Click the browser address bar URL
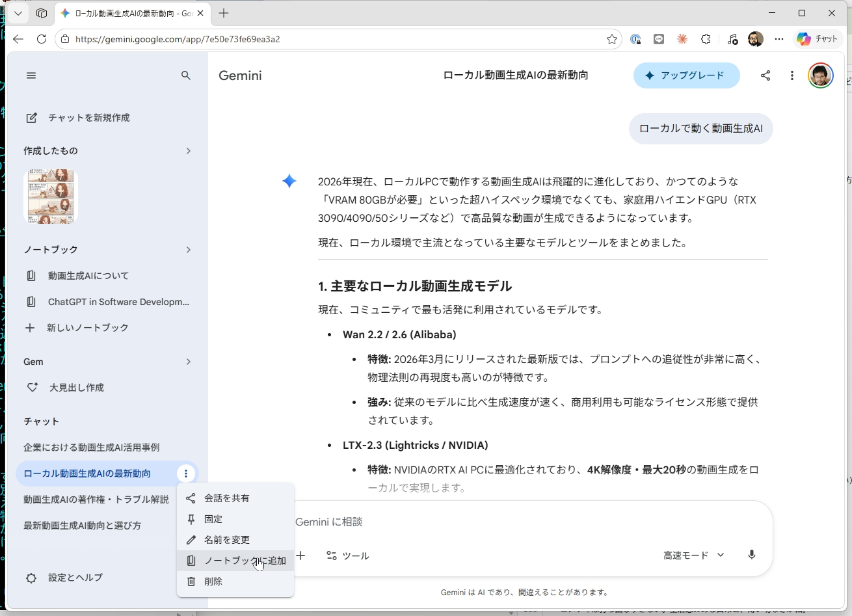 (x=178, y=39)
